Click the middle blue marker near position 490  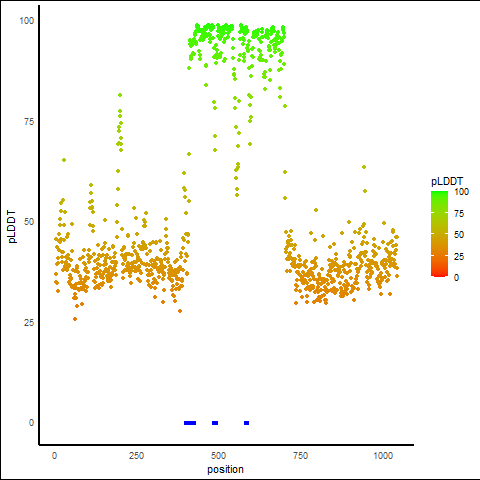[215, 423]
